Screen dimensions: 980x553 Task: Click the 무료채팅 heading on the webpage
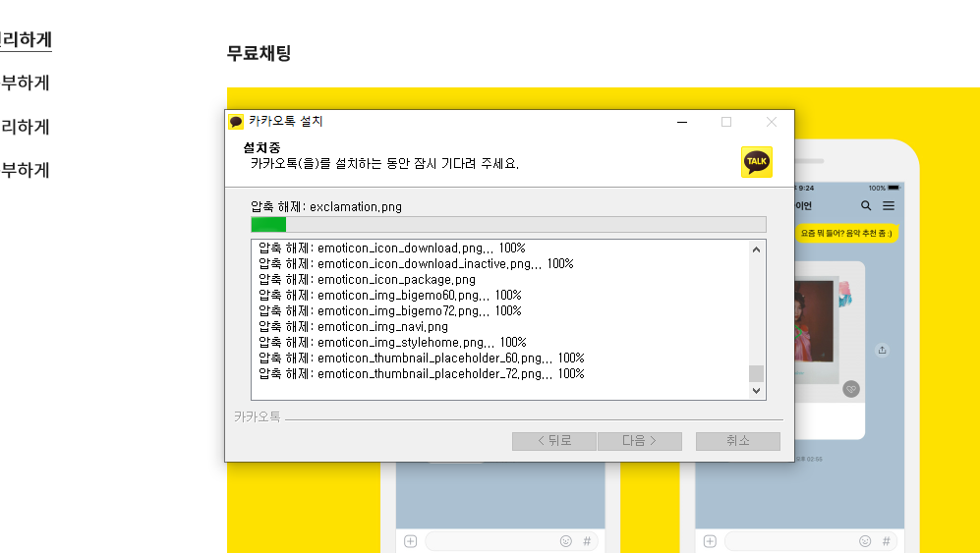point(259,53)
